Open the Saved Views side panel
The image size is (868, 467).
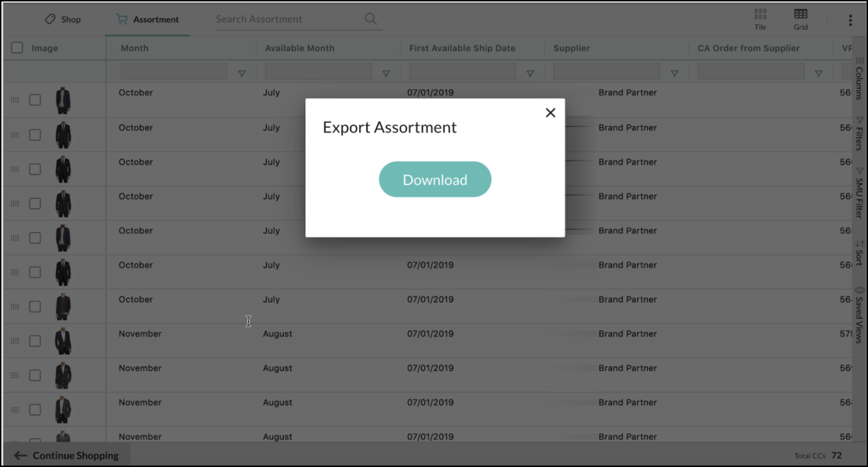860,315
